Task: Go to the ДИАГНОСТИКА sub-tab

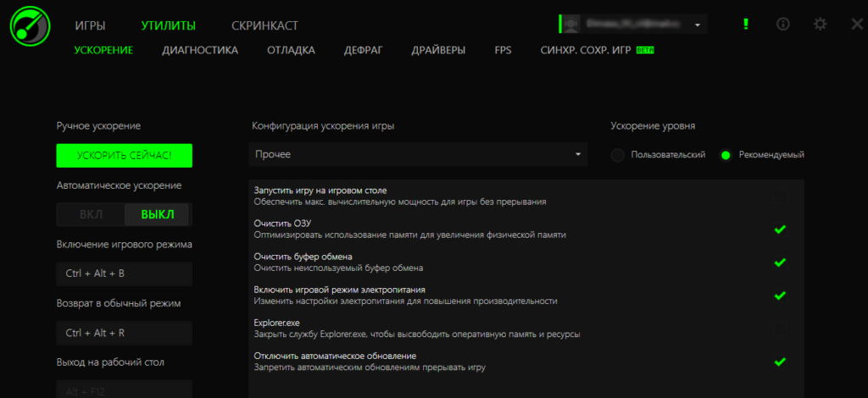Action: tap(200, 50)
